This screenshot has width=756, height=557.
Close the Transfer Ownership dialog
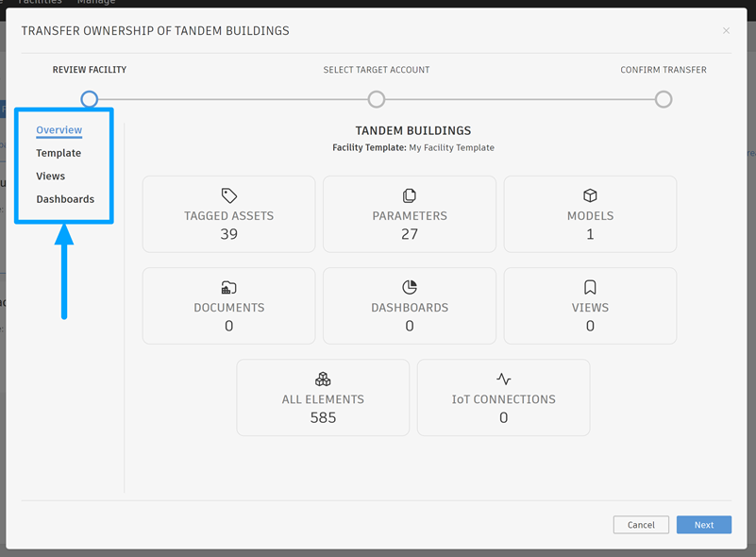click(726, 31)
